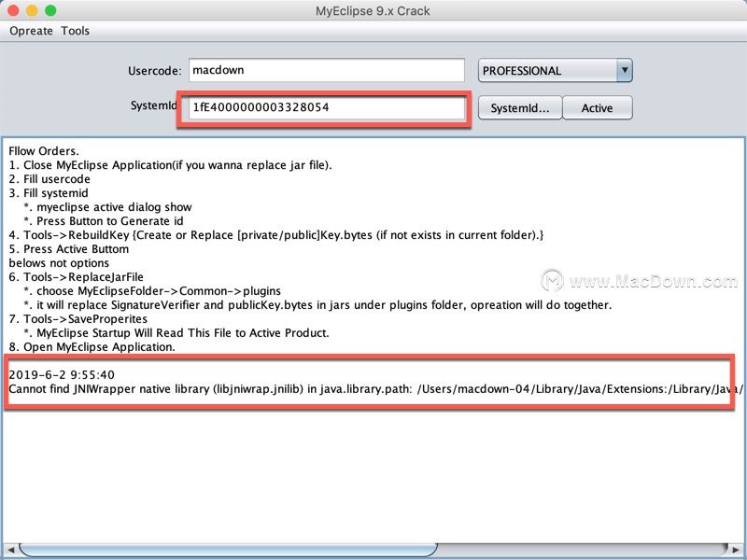The image size is (747, 560).
Task: Click the horizontal scrollbar thumb
Action: [x=228, y=550]
